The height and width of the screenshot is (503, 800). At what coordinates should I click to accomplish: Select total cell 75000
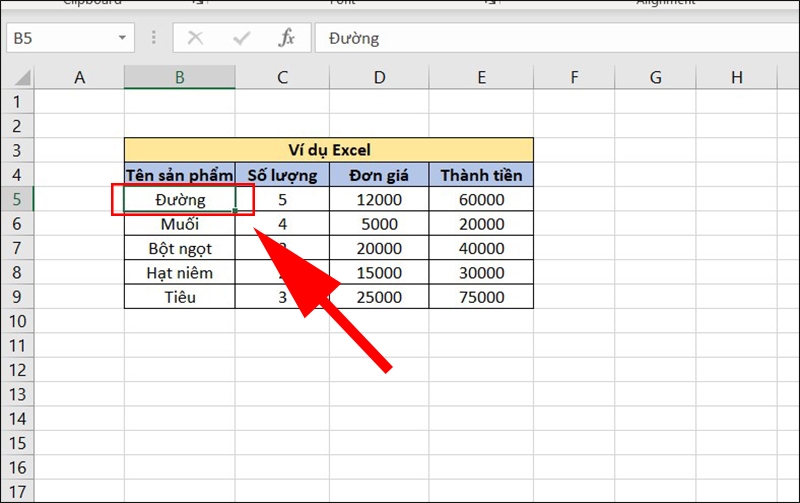coord(481,297)
